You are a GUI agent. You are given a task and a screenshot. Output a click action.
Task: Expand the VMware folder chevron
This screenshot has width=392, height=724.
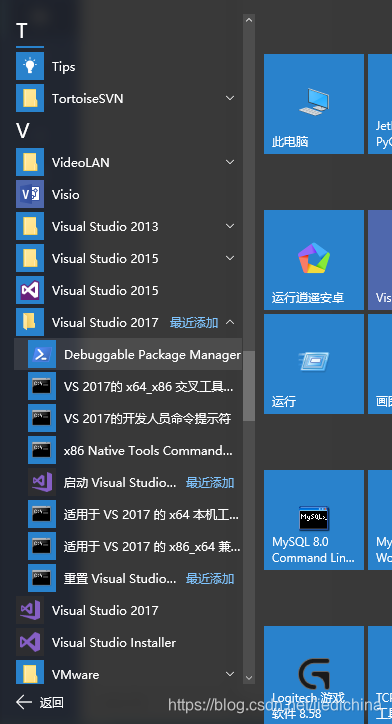click(x=230, y=674)
